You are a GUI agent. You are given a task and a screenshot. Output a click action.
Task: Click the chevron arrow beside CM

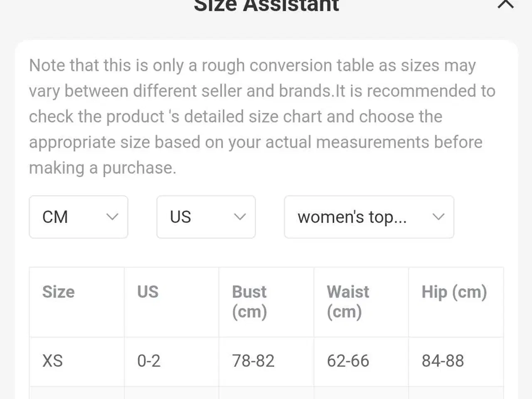point(112,217)
